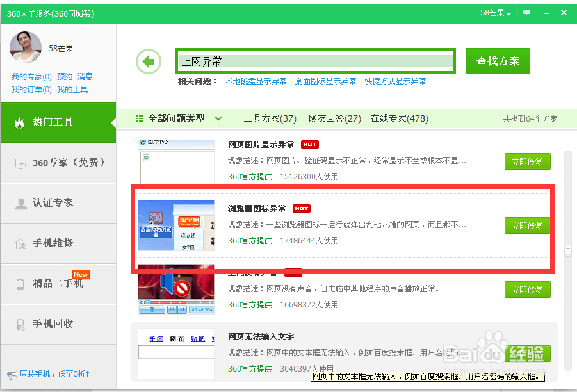Viewport: 577px width, 392px height.
Task: Click the results list scrollbar handle
Action: [x=568, y=250]
